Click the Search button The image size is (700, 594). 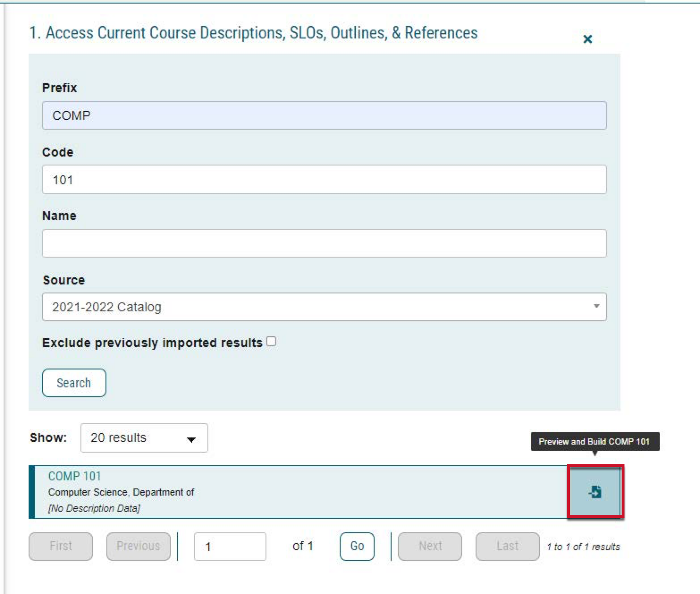coord(74,383)
